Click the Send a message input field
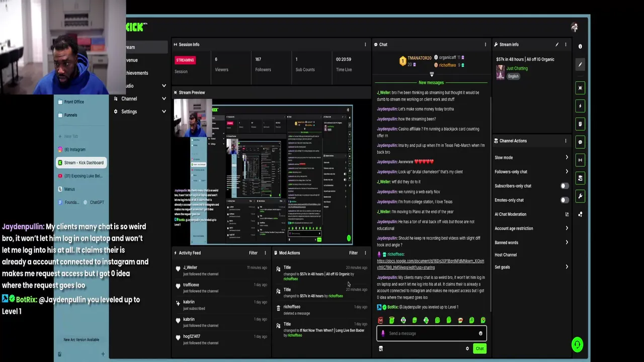Image resolution: width=644 pixels, height=362 pixels. 432,333
